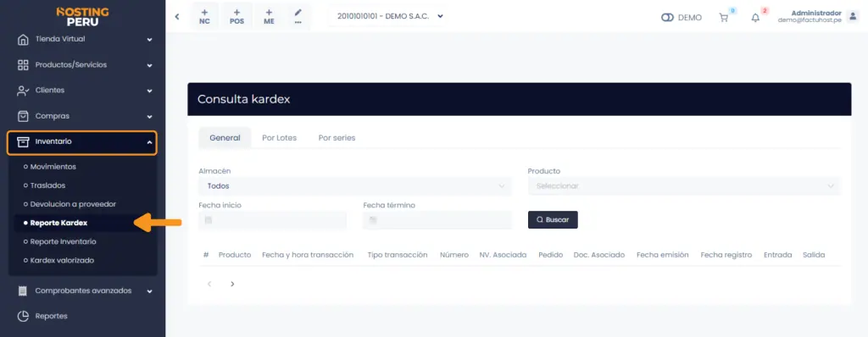Click the Fecha y hora transacción header
The height and width of the screenshot is (337, 868).
coord(307,255)
